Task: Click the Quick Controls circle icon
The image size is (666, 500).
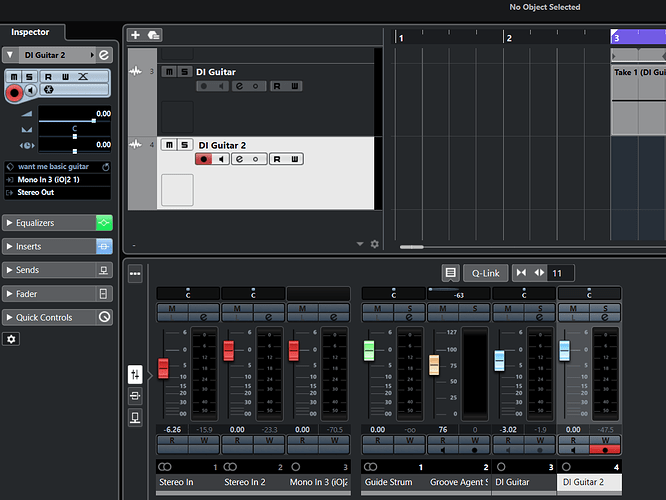Action: (104, 317)
